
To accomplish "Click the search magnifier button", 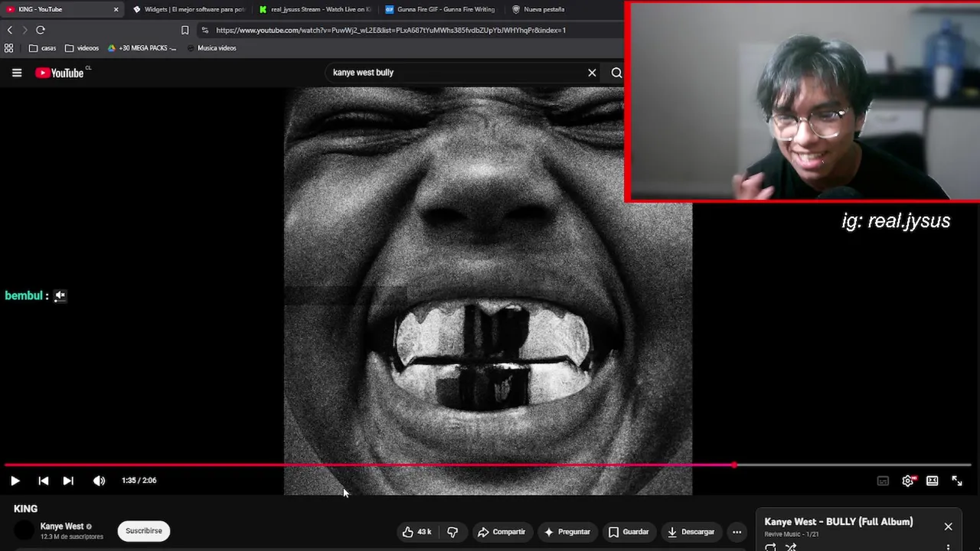I will click(616, 73).
